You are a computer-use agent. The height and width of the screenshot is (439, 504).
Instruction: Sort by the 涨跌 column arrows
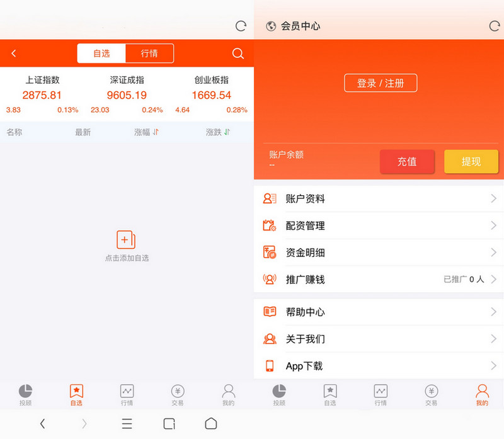point(227,132)
